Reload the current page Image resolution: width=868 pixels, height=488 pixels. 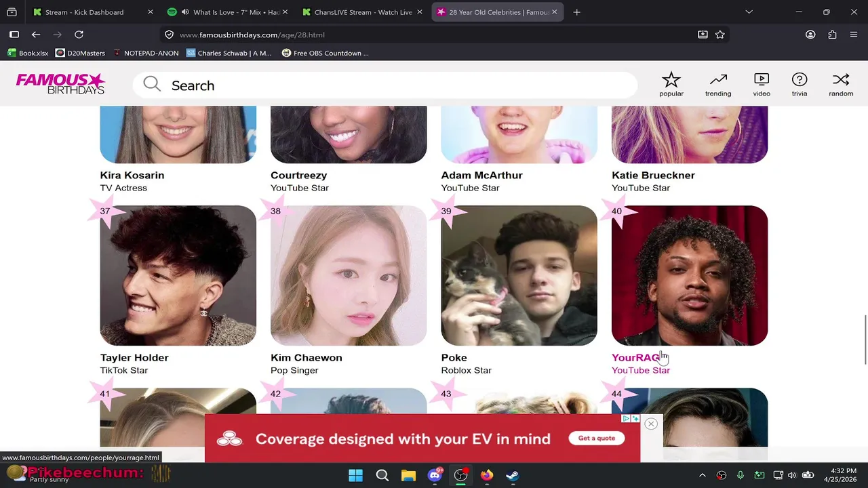[x=79, y=35]
